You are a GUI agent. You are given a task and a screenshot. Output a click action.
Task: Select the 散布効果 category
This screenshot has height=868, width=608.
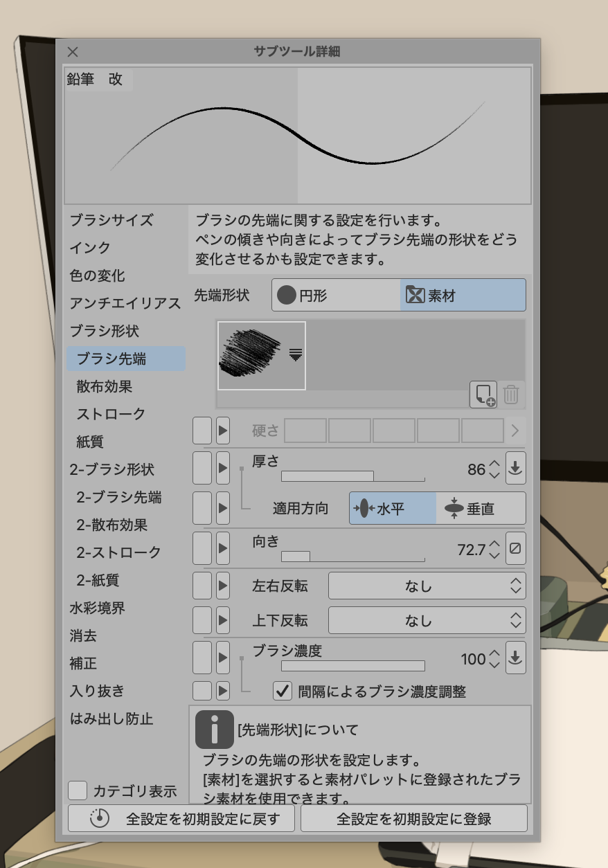105,386
